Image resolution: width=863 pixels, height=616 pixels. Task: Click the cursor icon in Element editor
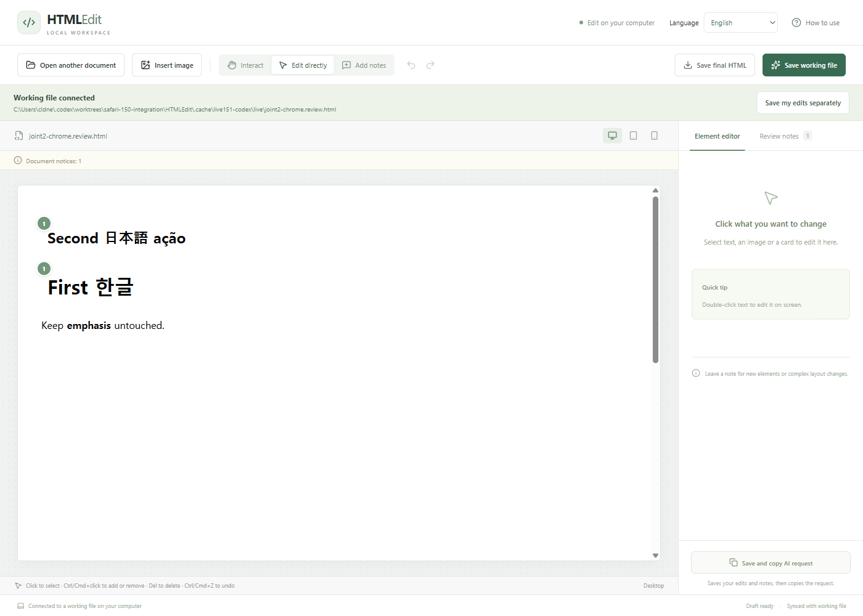pos(771,198)
